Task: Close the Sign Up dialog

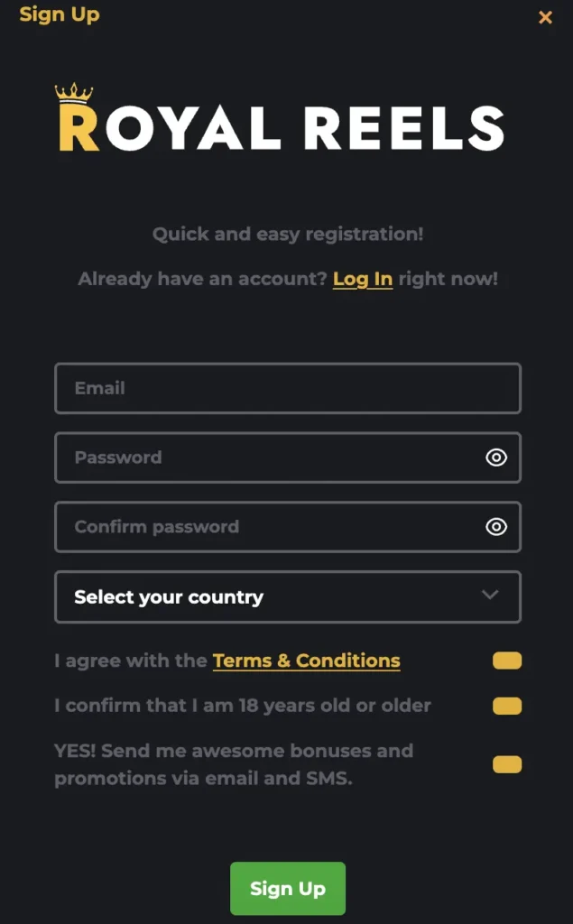Action: [545, 17]
